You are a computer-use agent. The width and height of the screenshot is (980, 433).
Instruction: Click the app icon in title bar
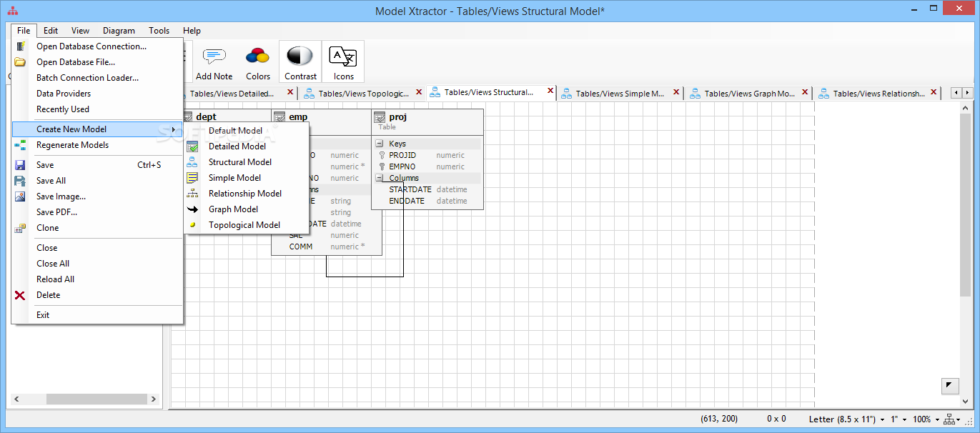pos(13,11)
